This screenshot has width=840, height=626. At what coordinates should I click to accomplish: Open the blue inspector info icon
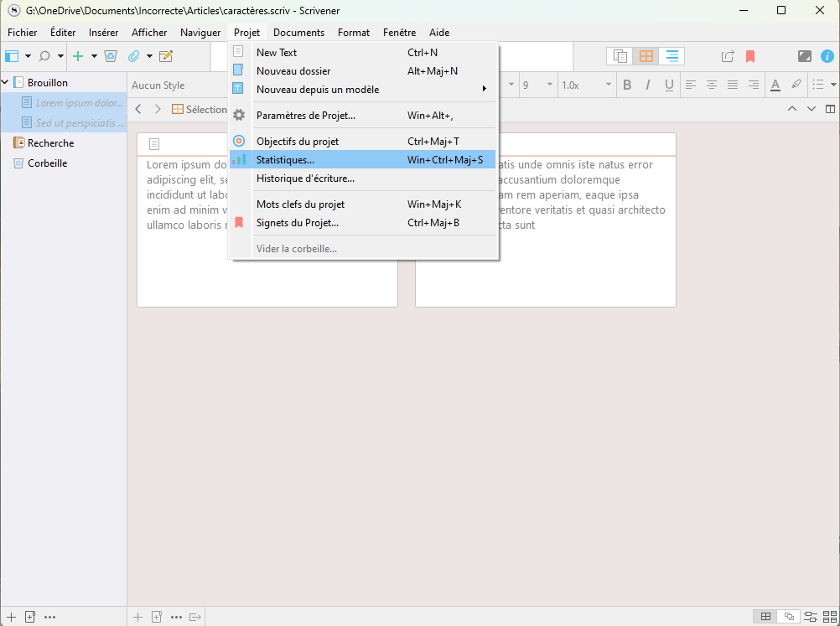[x=827, y=56]
